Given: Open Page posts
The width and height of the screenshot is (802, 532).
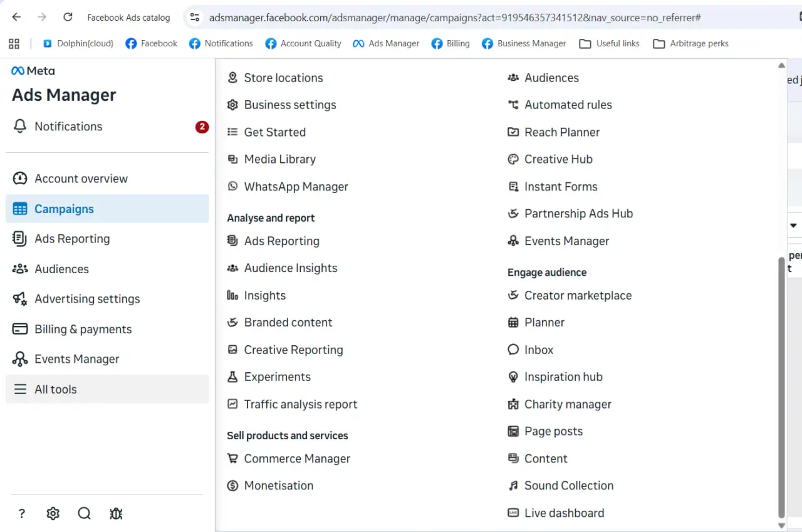Looking at the screenshot, I should 553,431.
